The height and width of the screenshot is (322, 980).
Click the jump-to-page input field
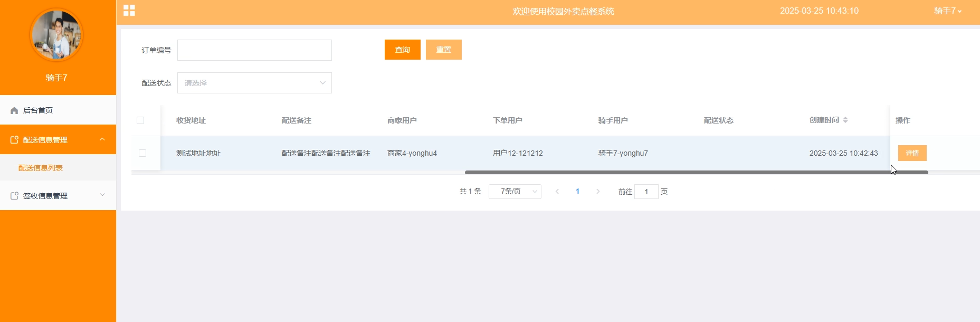[646, 192]
